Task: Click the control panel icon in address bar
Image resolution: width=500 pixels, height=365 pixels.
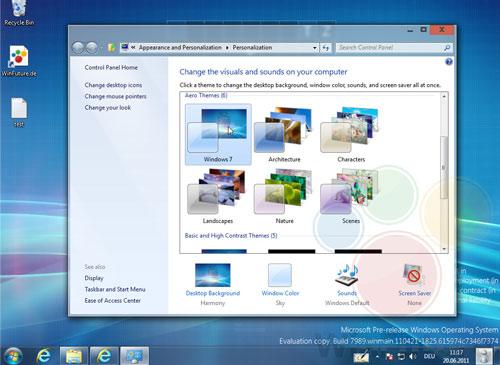Action: (x=125, y=47)
